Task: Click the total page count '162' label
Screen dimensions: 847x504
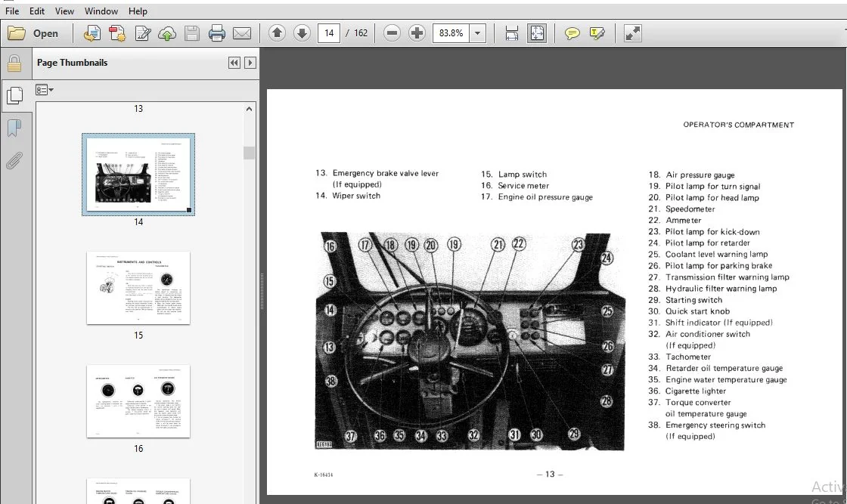Action: [361, 33]
